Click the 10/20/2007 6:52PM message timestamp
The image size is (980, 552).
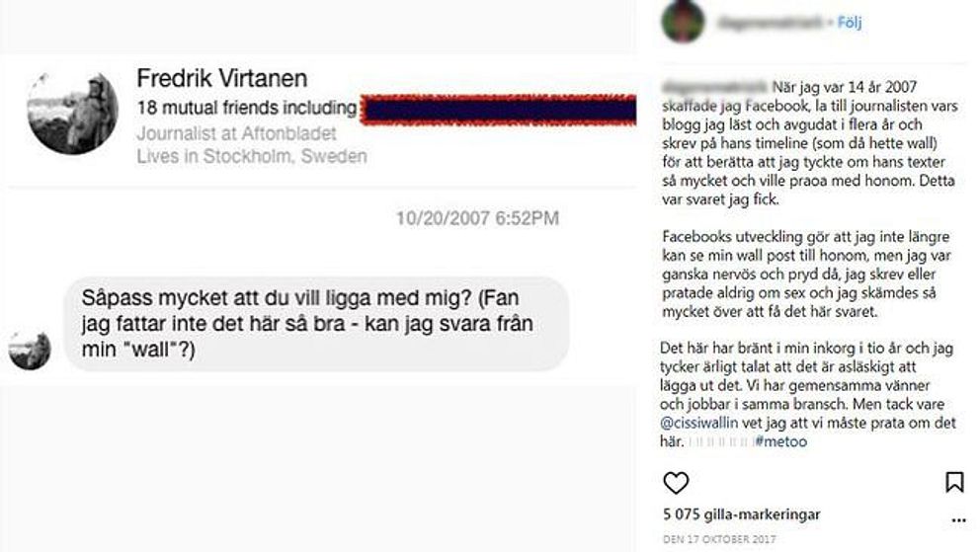(477, 218)
